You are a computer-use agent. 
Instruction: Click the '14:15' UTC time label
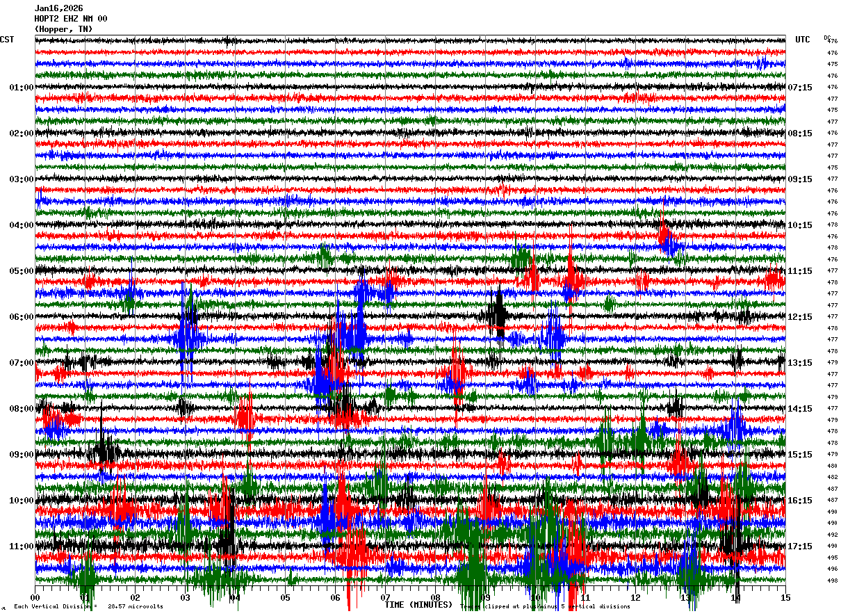[800, 409]
